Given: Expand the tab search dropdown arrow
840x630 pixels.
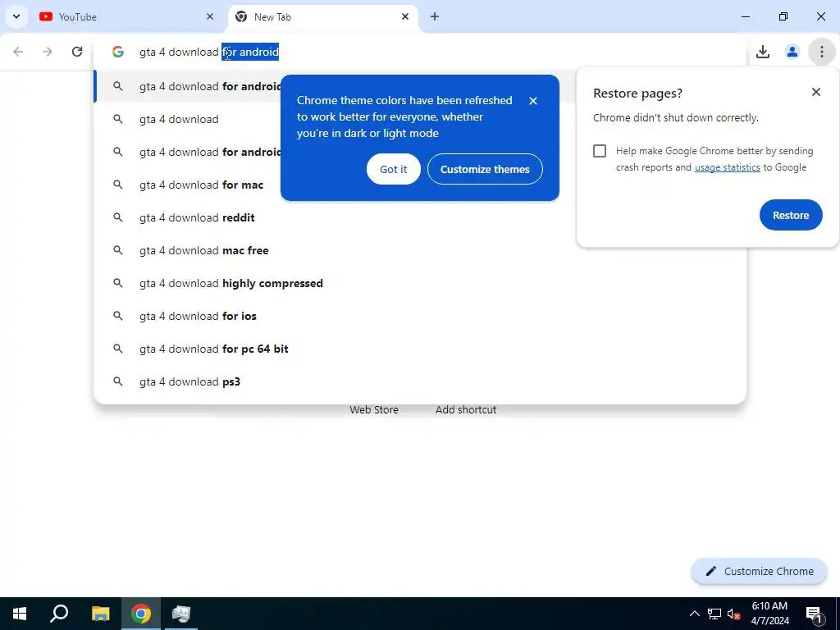Looking at the screenshot, I should click(x=16, y=16).
